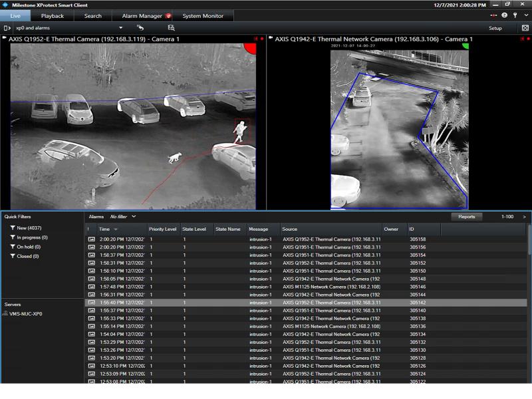Click the red alarm badge on Alarm Manager

(168, 15)
